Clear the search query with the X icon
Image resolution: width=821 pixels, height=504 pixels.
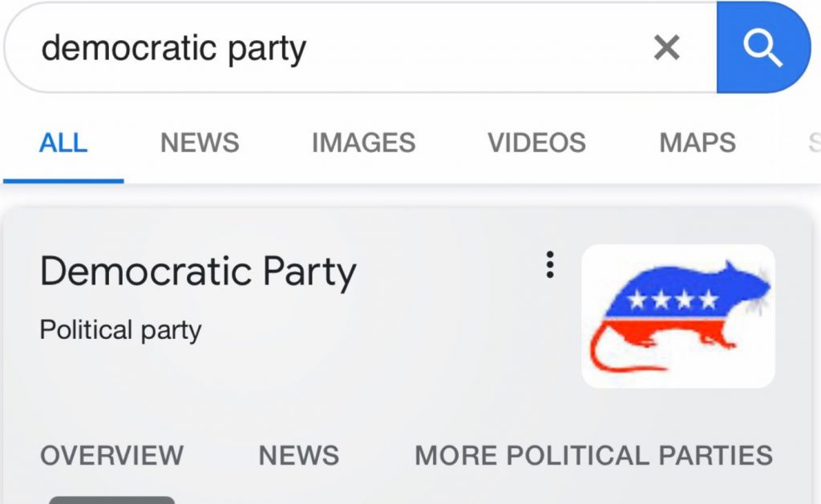(666, 46)
